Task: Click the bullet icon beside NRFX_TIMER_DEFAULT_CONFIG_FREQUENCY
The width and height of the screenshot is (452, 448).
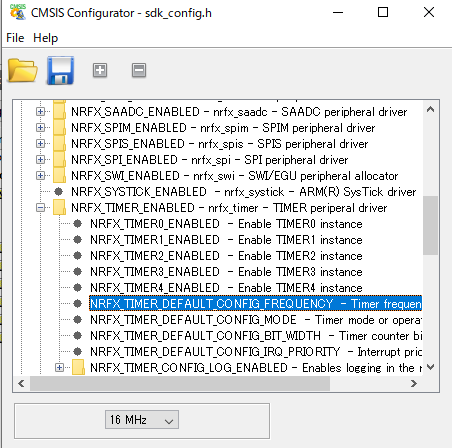Action: pos(77,304)
